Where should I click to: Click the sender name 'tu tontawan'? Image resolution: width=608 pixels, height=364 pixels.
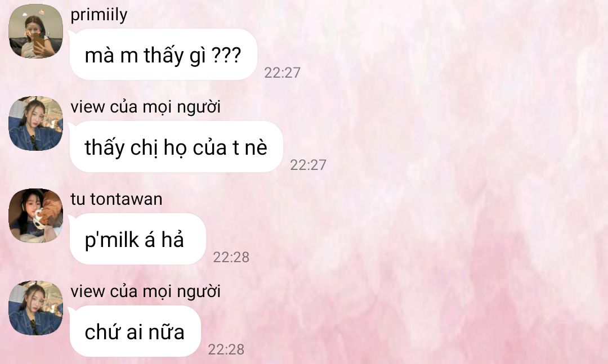point(117,199)
